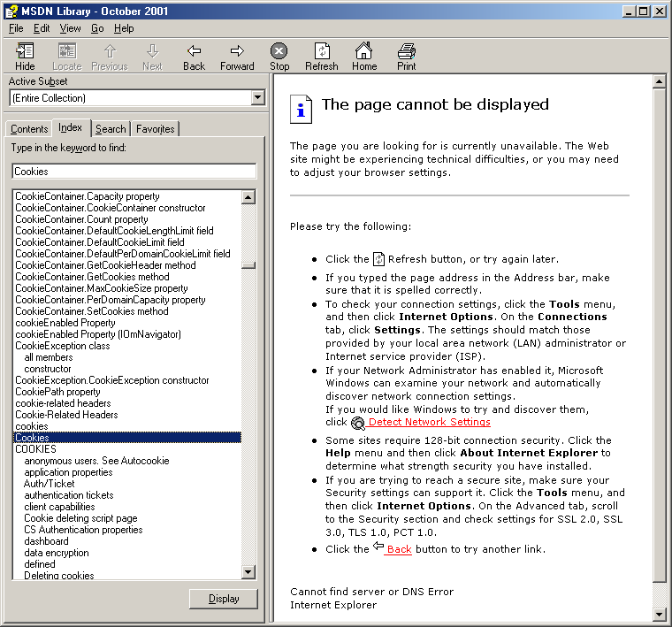
Task: Click content pane scroll up arrow
Action: coord(659,81)
